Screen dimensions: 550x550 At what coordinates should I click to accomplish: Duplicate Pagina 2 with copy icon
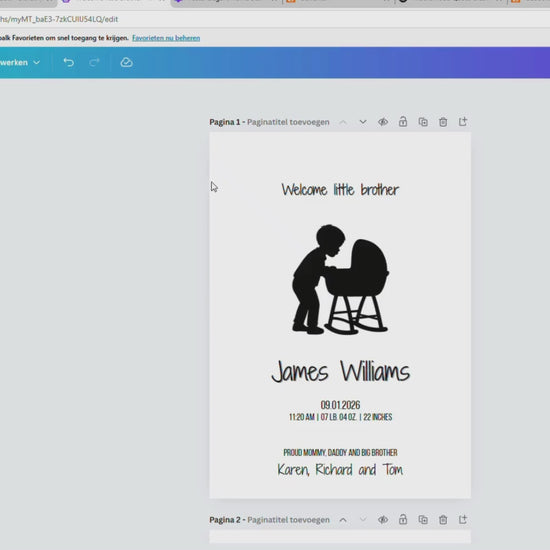pos(423,519)
